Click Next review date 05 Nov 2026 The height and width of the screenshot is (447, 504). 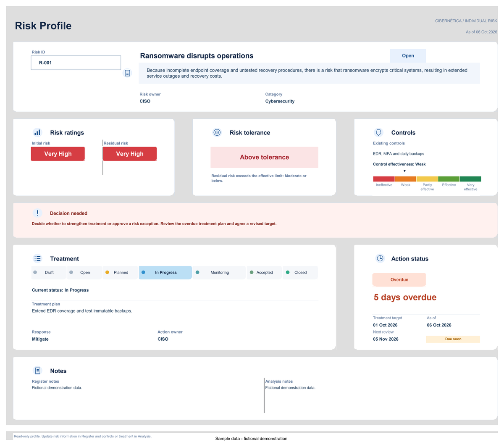coord(386,339)
